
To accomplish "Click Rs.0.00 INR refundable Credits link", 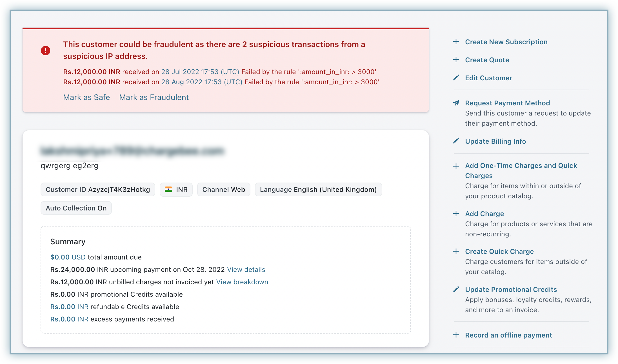I will click(x=69, y=307).
